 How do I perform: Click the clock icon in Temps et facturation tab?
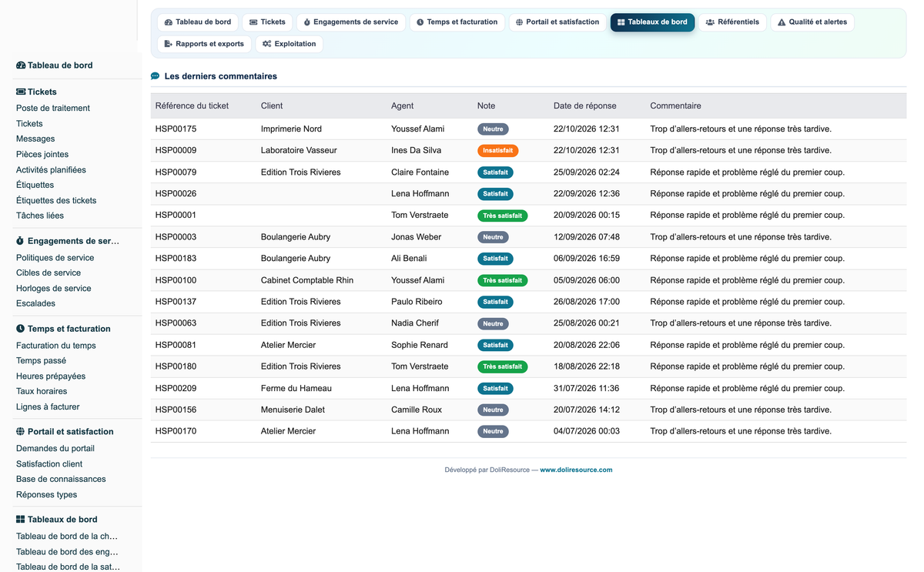(x=420, y=22)
